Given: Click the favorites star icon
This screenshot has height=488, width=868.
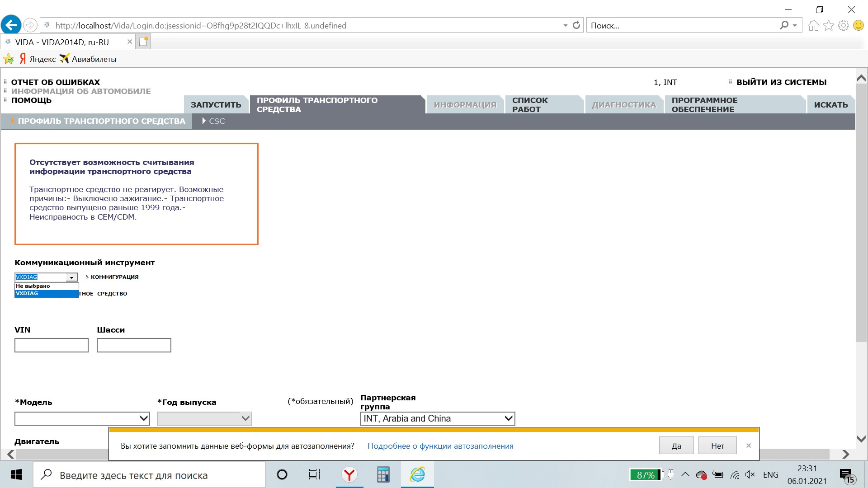Looking at the screenshot, I should [x=828, y=25].
